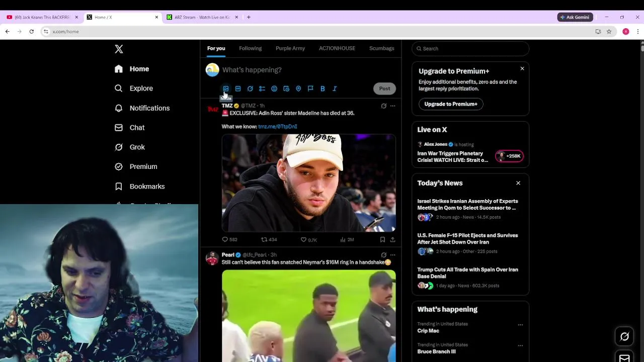Open the more menu on Pearl's post
Image resolution: width=644 pixels, height=362 pixels.
[392, 255]
